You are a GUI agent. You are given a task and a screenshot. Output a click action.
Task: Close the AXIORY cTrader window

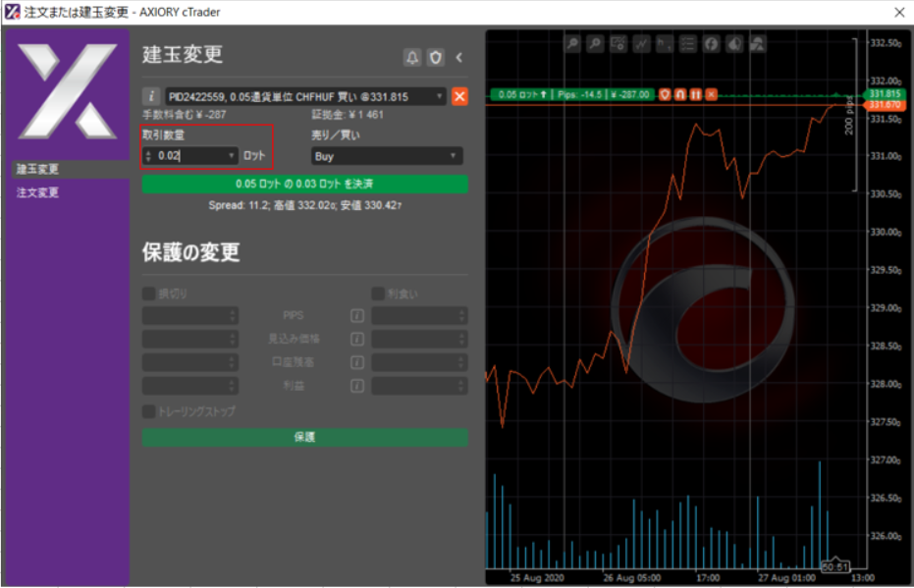click(899, 12)
